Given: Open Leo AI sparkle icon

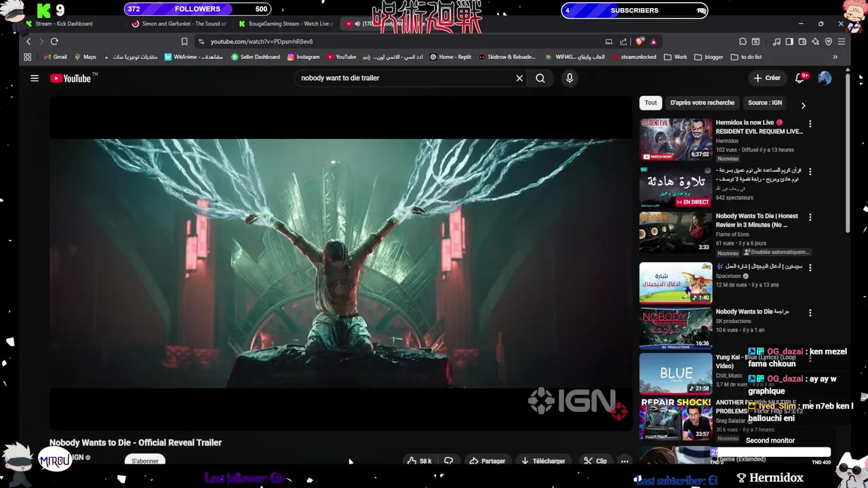Looking at the screenshot, I should point(815,41).
